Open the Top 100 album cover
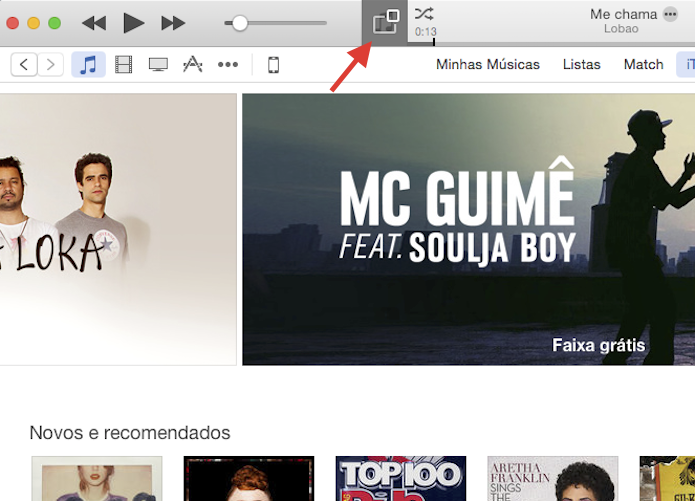 click(x=401, y=478)
